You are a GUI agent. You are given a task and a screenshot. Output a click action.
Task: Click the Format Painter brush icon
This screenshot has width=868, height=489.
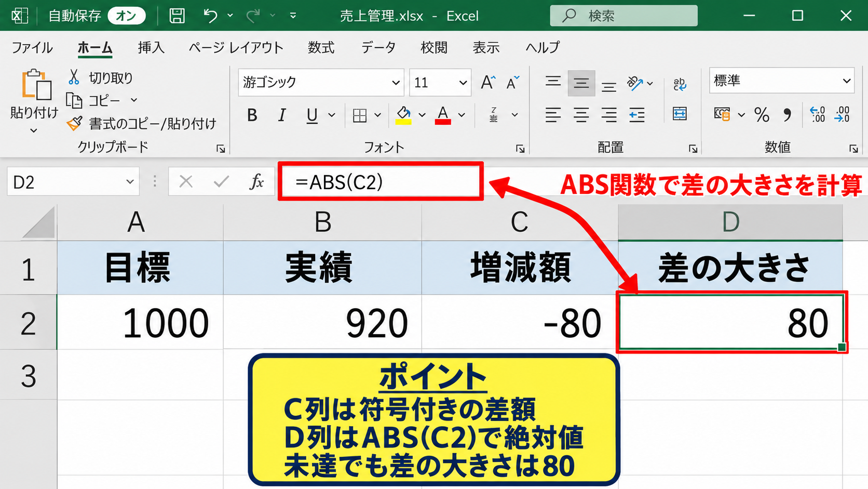point(74,123)
